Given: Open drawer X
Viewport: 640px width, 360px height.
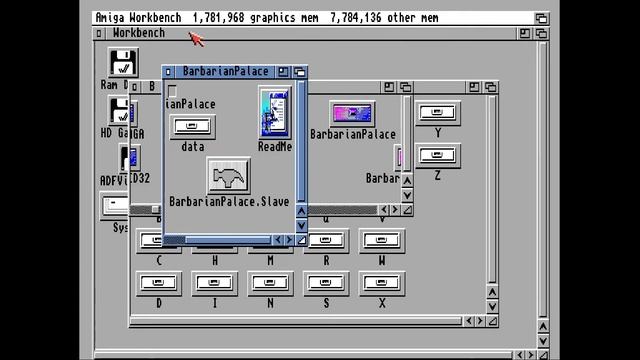Looking at the screenshot, I should (382, 283).
